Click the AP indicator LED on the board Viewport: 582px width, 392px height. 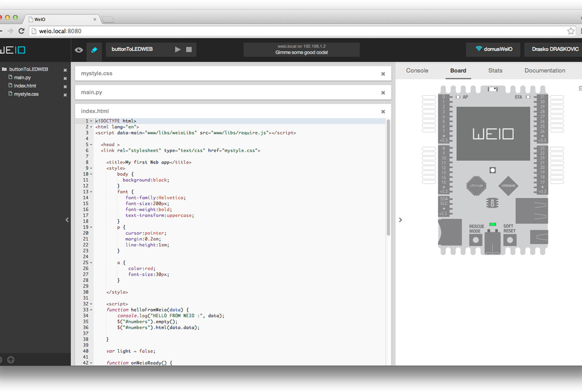[x=458, y=97]
